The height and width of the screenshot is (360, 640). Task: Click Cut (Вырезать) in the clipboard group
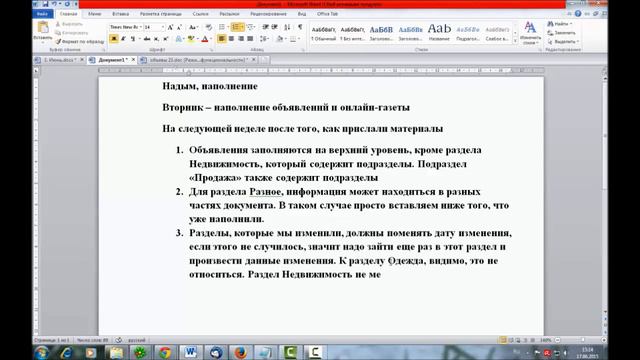tap(69, 24)
